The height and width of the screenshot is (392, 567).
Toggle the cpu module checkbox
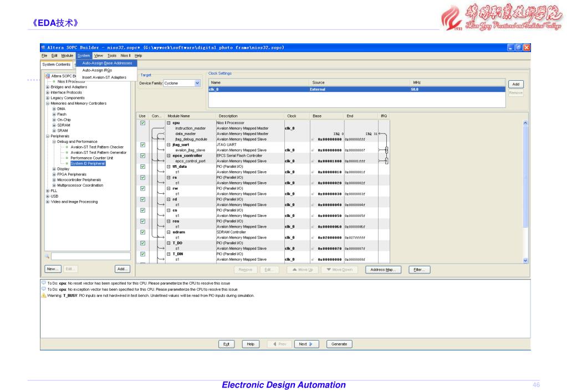(x=143, y=123)
